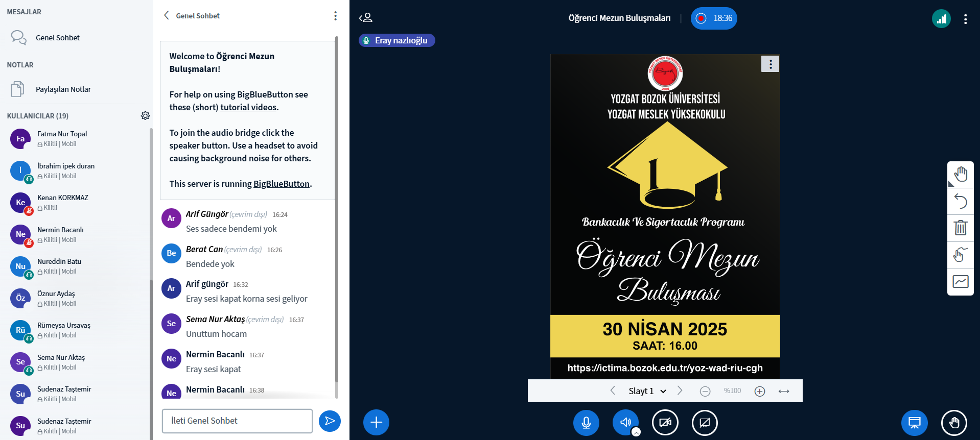Click message 'Bendede yok'
The height and width of the screenshot is (440, 980).
pyautogui.click(x=210, y=264)
